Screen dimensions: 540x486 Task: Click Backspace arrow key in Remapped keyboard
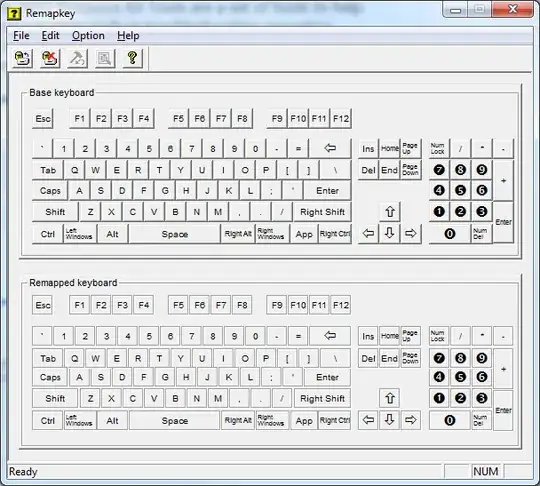click(x=330, y=335)
